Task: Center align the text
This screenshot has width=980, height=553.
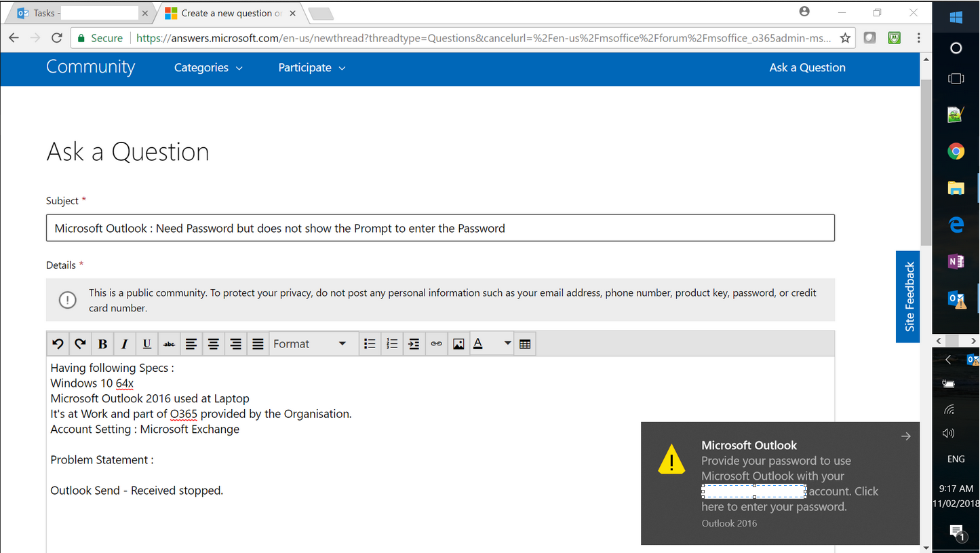Action: pos(214,344)
